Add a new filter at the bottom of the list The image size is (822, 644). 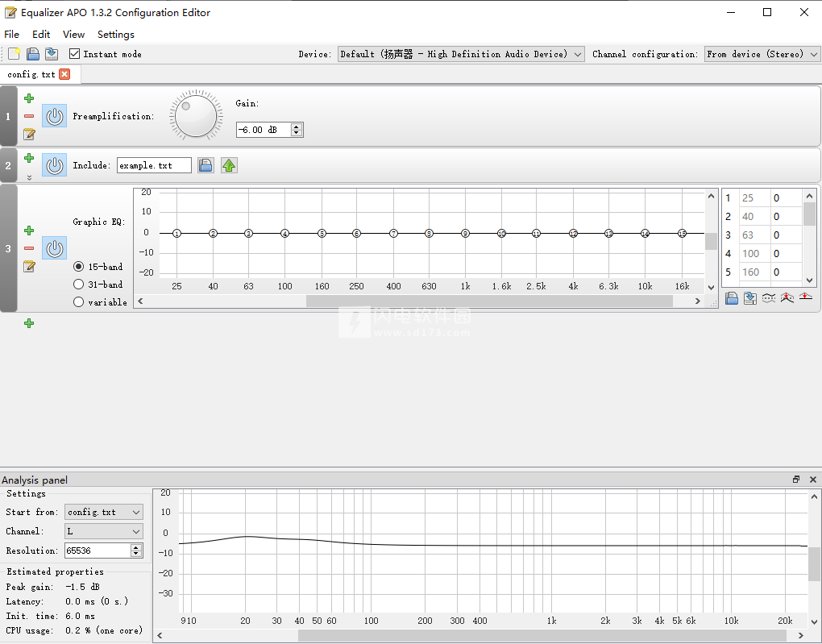(29, 323)
